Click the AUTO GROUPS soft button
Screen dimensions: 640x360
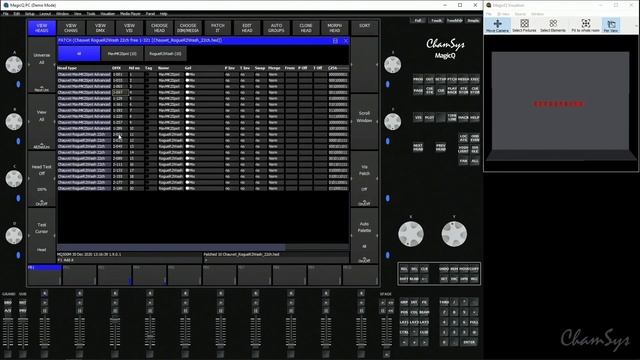coord(276,28)
